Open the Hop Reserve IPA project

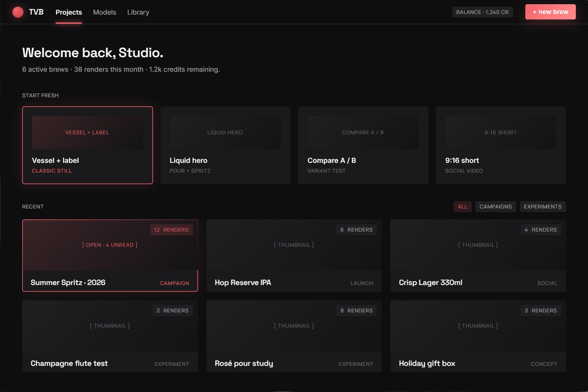point(294,256)
